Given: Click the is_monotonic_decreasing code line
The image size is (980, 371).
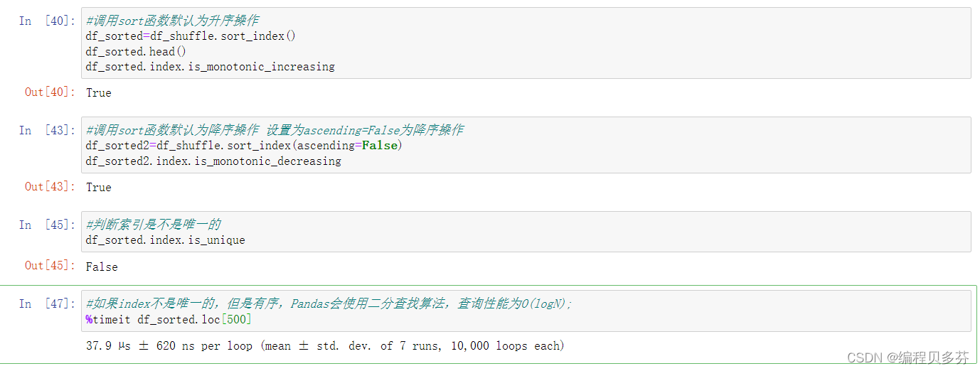Looking at the screenshot, I should (x=213, y=161).
